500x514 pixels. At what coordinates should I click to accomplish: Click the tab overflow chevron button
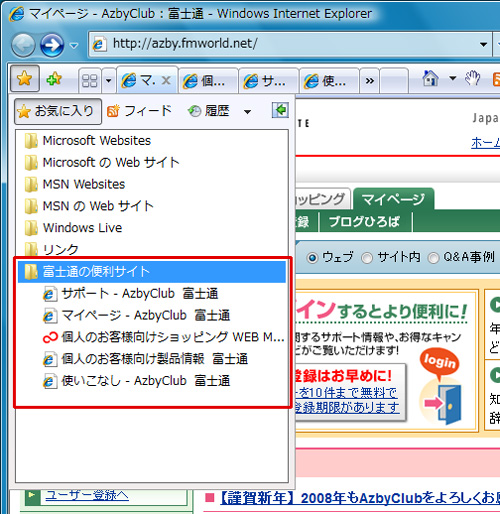tap(369, 81)
